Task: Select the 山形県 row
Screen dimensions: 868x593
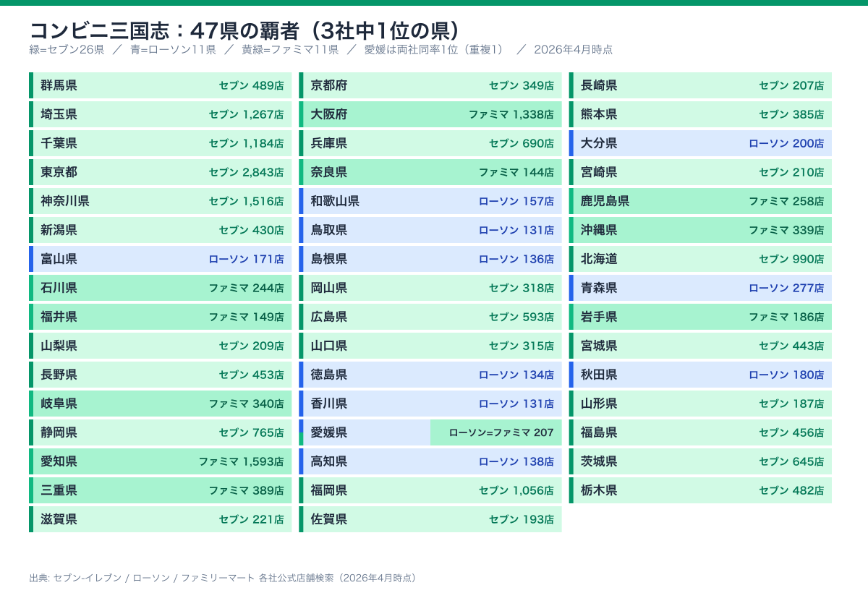Action: [700, 404]
